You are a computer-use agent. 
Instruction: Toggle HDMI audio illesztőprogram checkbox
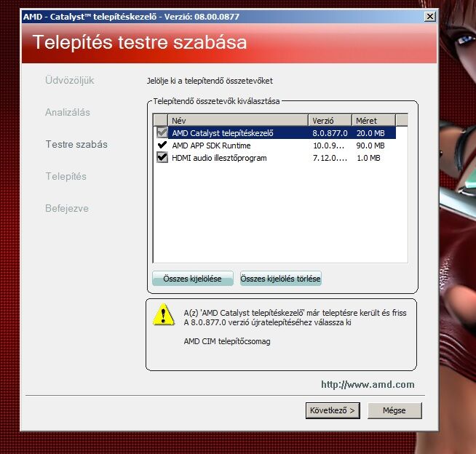[x=162, y=157]
